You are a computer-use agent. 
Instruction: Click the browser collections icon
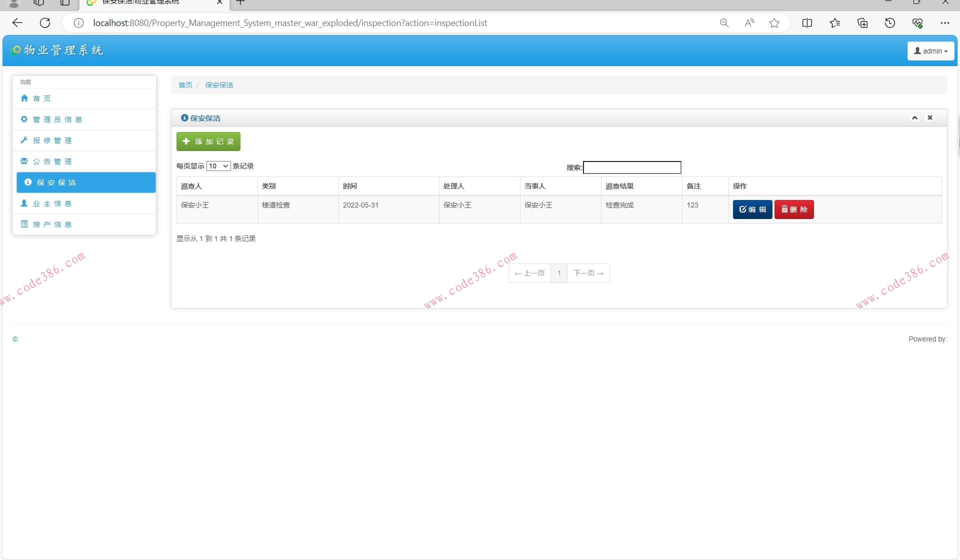862,23
